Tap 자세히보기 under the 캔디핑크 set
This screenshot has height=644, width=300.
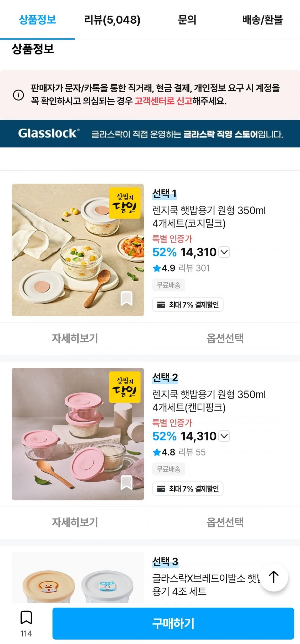tap(75, 522)
